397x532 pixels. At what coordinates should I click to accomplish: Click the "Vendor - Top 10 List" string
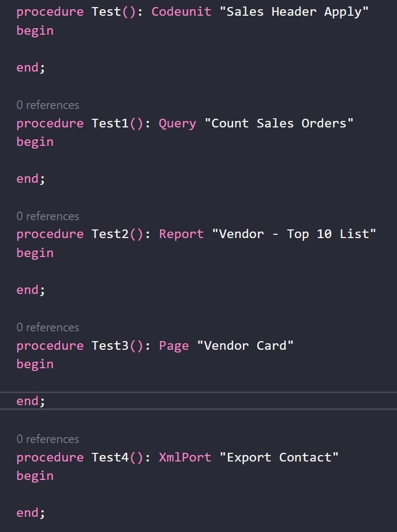coord(294,234)
